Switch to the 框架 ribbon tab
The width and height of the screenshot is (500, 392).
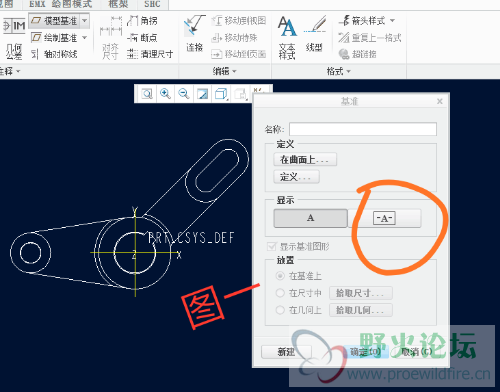pyautogui.click(x=118, y=4)
